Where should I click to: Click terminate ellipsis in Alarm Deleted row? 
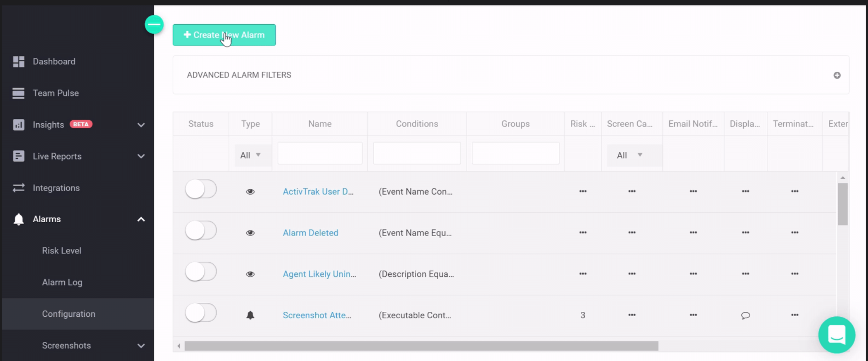point(795,232)
